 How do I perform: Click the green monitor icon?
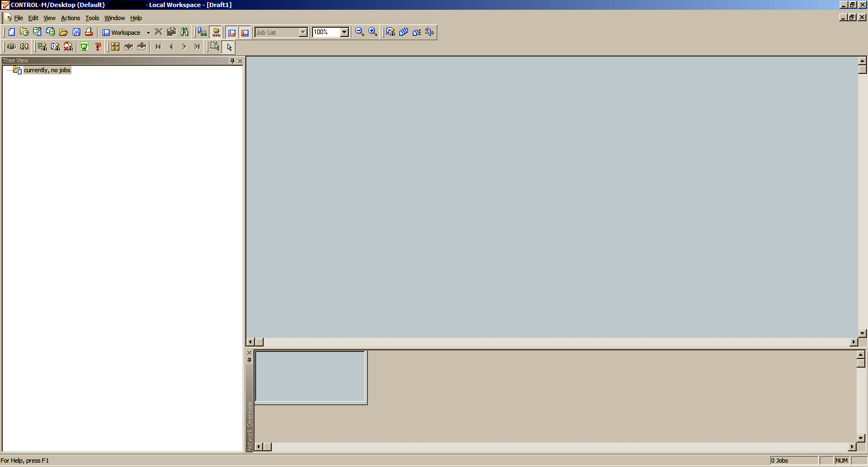[x=85, y=47]
